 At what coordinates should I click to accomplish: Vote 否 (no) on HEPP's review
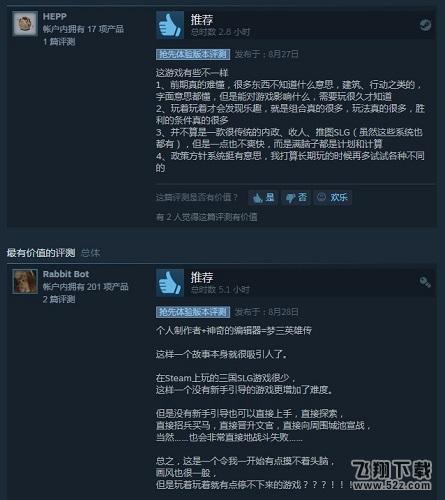pos(296,198)
